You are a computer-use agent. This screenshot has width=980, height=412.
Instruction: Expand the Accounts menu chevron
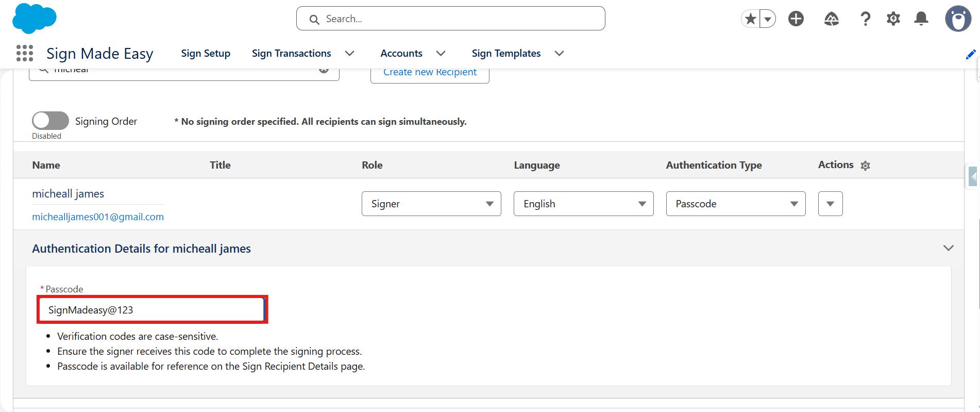(x=441, y=53)
